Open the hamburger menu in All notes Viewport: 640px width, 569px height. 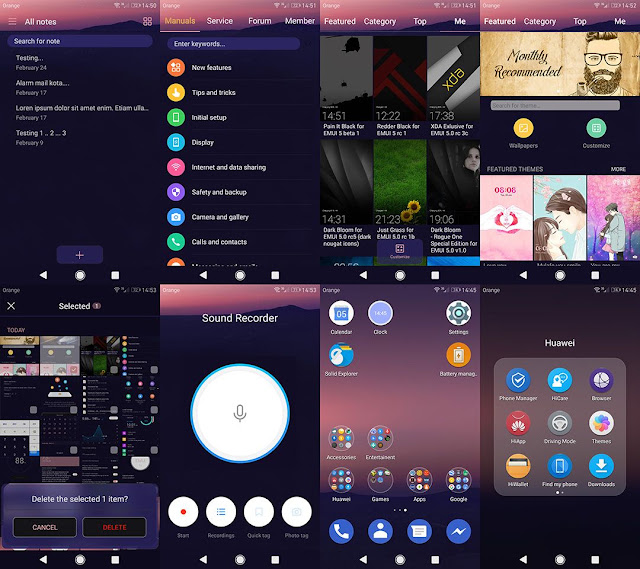12,22
